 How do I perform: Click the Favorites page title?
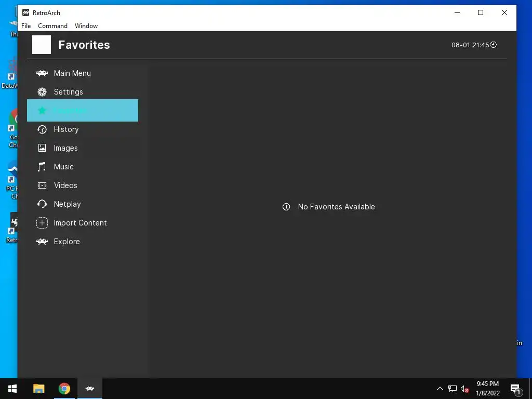[84, 45]
